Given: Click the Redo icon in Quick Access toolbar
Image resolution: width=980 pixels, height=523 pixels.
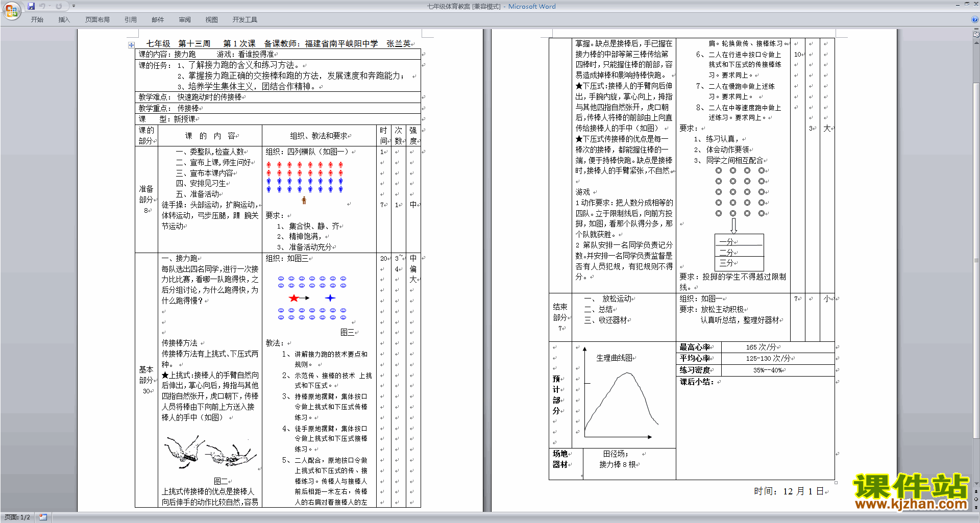Looking at the screenshot, I should (x=59, y=6).
